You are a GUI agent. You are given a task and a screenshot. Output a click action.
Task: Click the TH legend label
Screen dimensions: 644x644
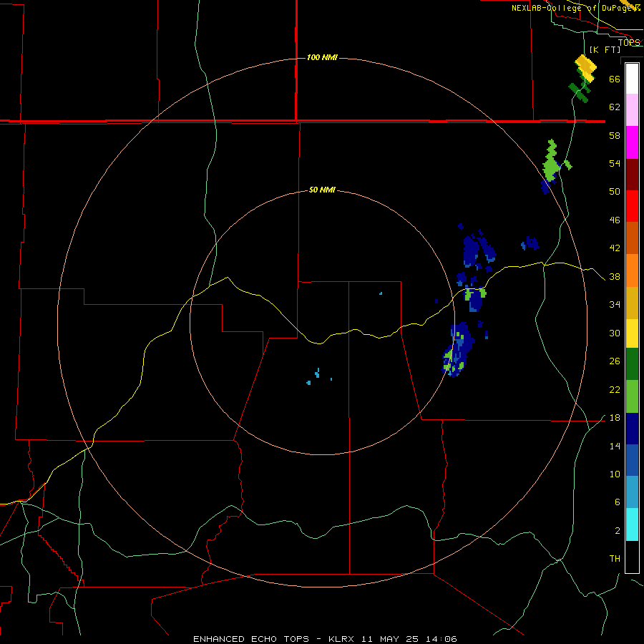coord(615,558)
